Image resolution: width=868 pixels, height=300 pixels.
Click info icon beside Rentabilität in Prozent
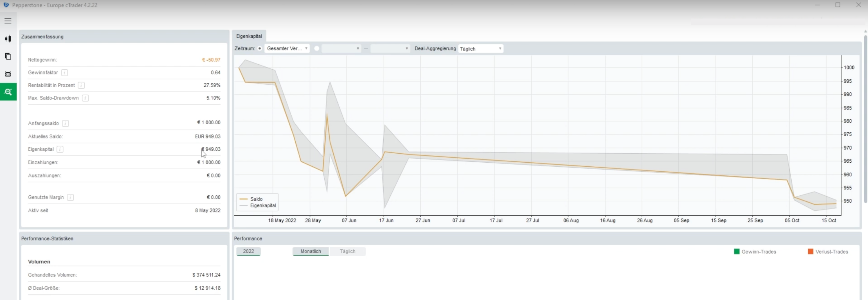coord(81,86)
